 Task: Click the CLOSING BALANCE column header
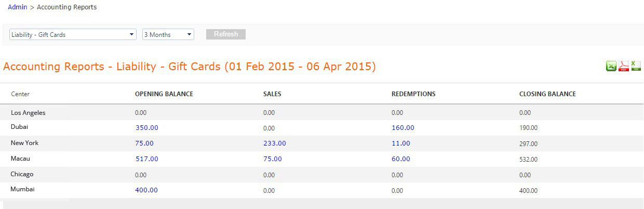pos(547,94)
